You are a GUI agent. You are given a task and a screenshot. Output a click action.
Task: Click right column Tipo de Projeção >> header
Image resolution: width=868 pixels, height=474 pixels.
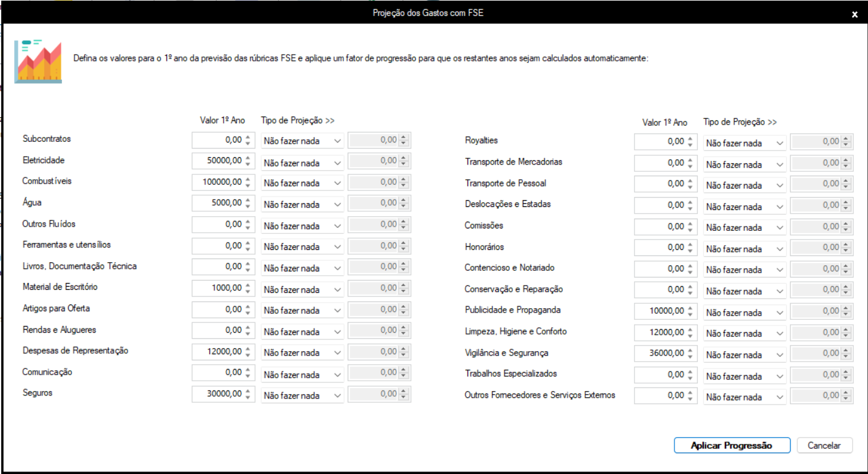pos(740,122)
